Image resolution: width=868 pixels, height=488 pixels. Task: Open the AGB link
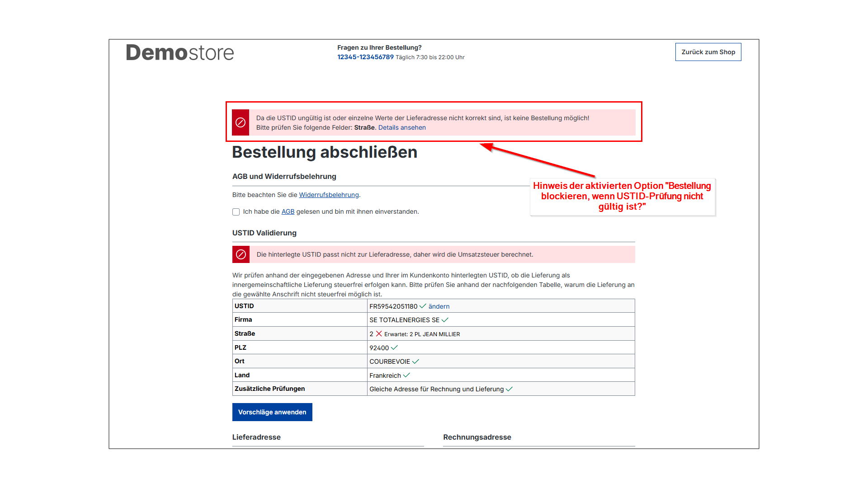coord(288,211)
